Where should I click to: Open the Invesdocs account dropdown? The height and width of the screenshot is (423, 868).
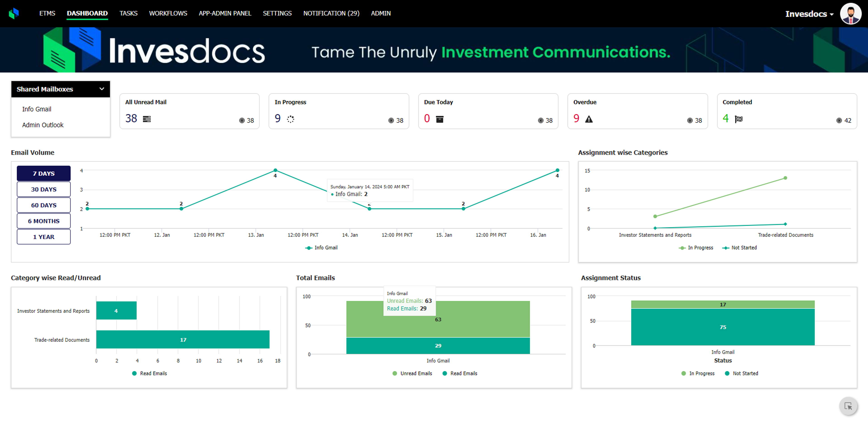point(809,14)
